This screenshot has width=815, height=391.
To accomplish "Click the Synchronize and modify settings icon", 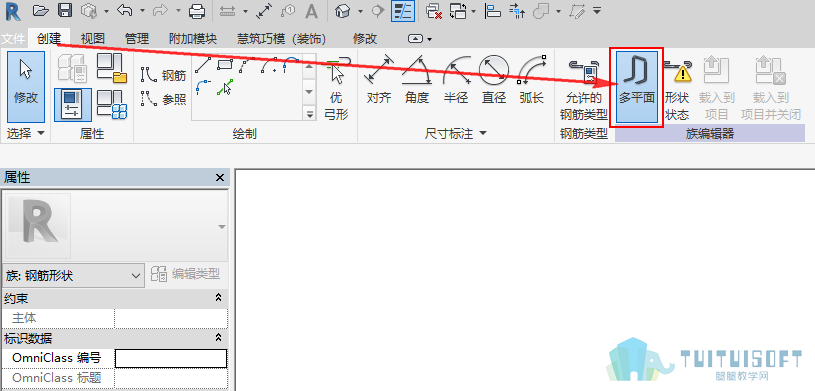I will point(89,10).
